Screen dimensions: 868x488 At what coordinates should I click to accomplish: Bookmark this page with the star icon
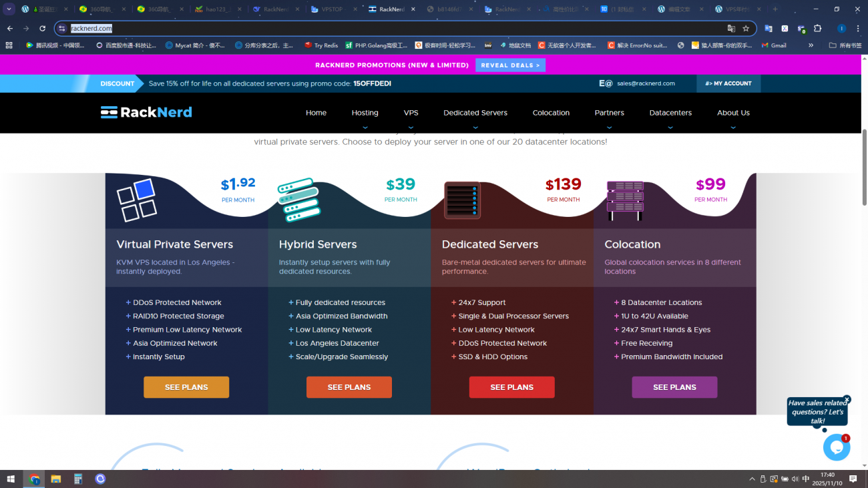(746, 29)
